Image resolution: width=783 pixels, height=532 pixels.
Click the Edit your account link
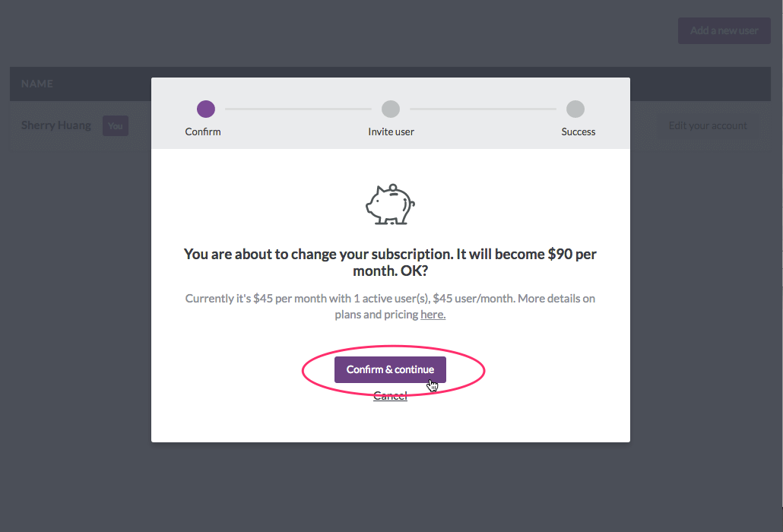[x=708, y=125]
